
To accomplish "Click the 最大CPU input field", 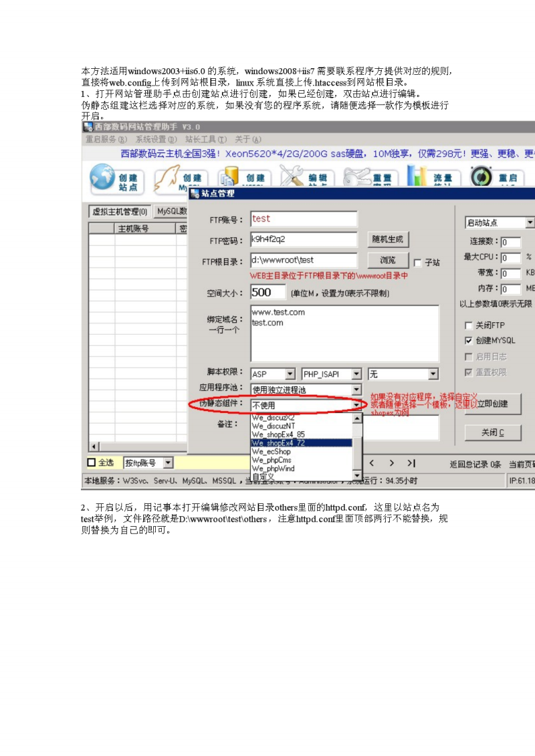I will [510, 258].
